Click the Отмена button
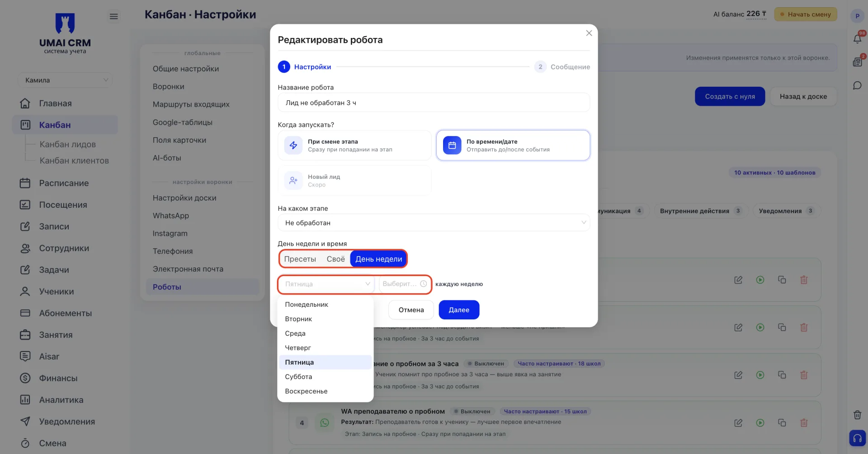The height and width of the screenshot is (454, 868). pos(411,310)
